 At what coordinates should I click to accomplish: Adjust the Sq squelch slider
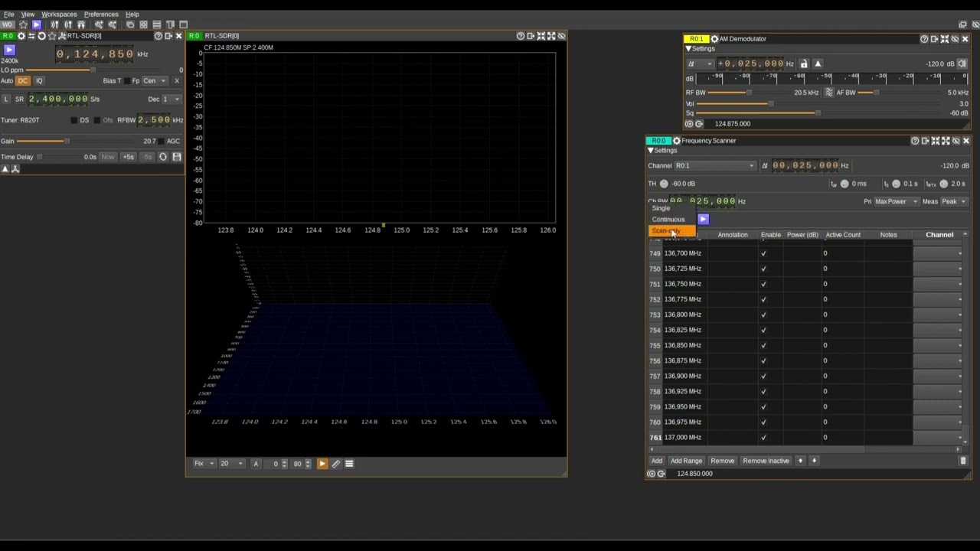tap(818, 113)
